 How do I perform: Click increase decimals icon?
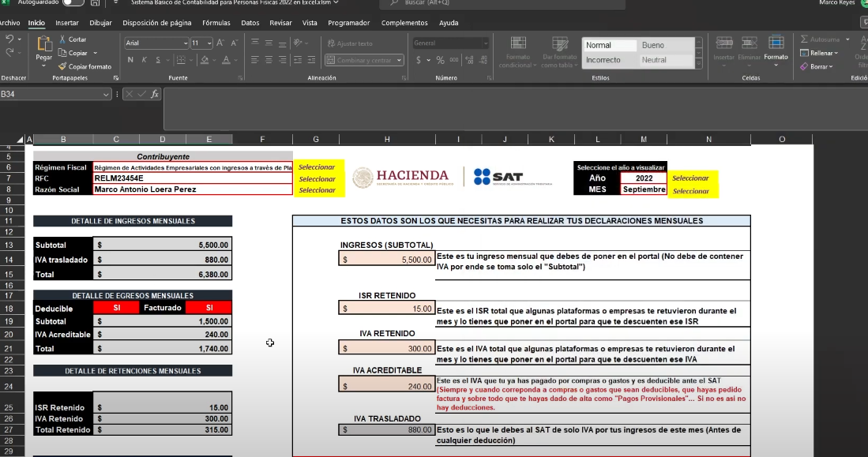tap(469, 60)
